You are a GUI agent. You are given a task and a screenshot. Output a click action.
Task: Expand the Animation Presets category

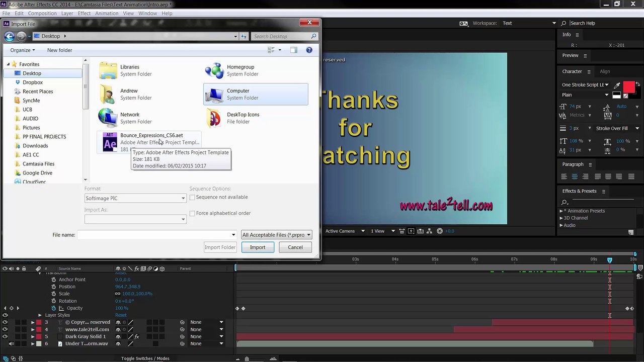[x=561, y=211]
